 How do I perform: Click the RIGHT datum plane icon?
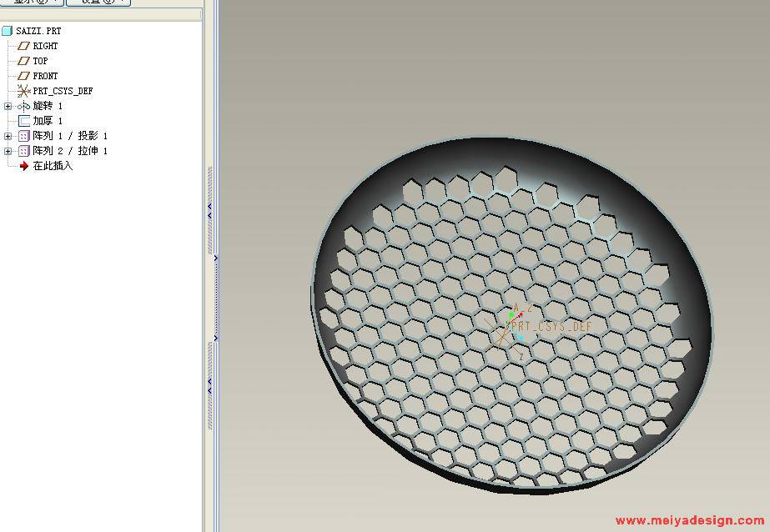(23, 46)
